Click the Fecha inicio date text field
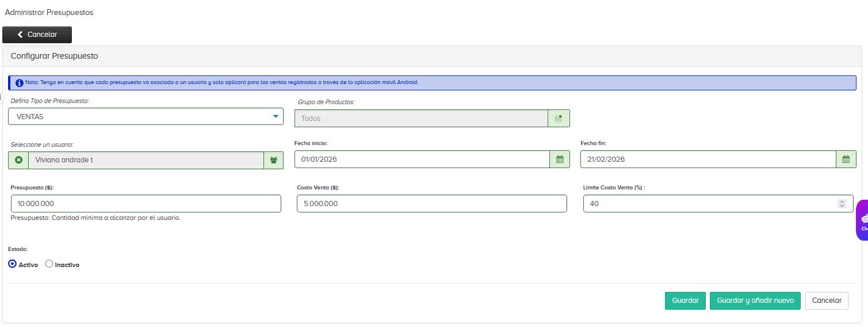 pos(422,159)
